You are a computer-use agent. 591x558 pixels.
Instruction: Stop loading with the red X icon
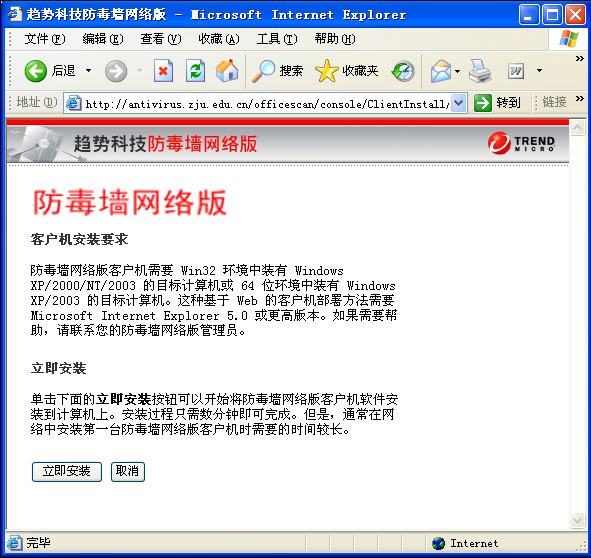pos(163,71)
